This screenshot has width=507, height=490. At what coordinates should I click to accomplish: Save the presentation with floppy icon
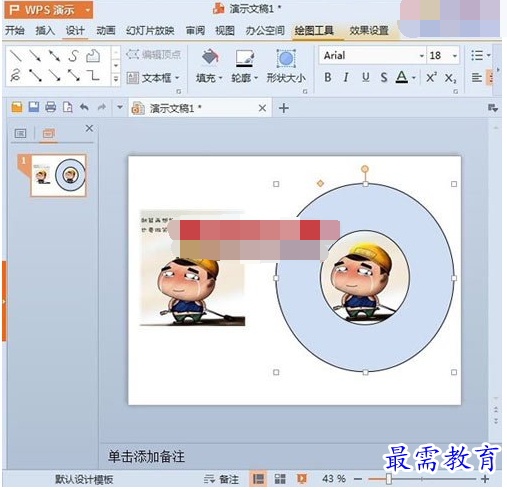(x=34, y=107)
